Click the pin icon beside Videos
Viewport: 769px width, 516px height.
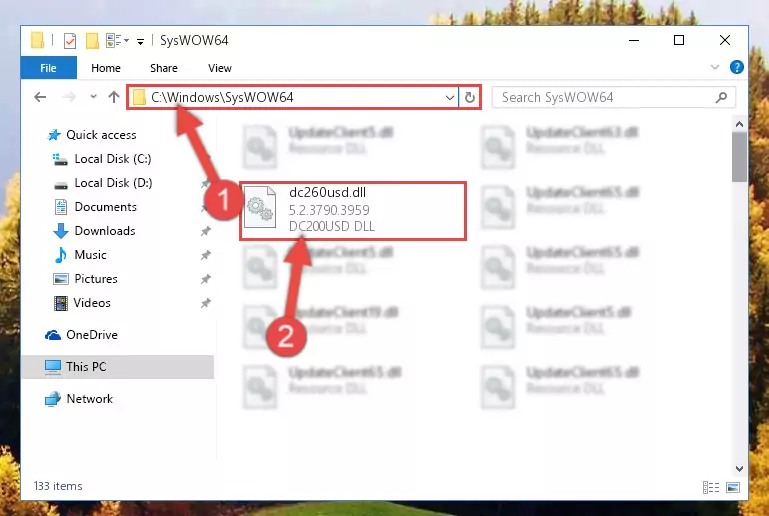[205, 303]
